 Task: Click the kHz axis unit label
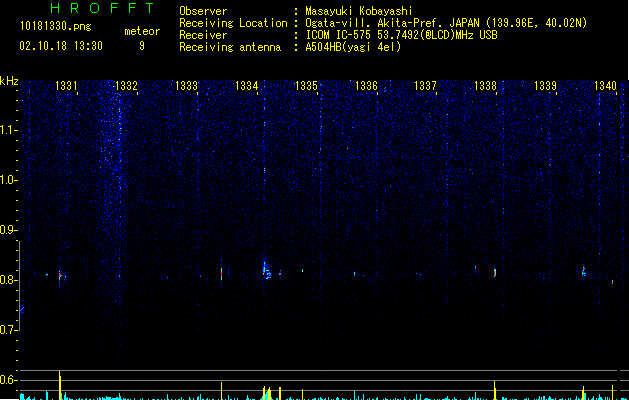9,81
